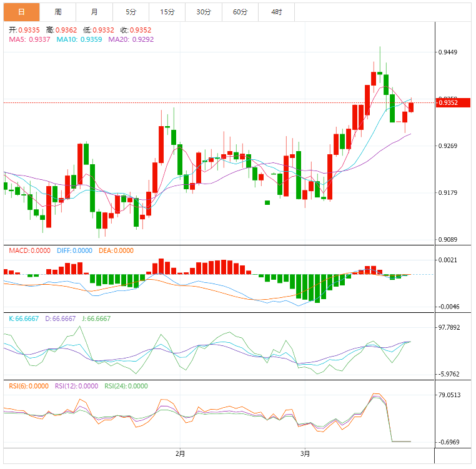Click the RSI(24):0.0000 label
This screenshot has height=469, width=476.
pos(126,386)
